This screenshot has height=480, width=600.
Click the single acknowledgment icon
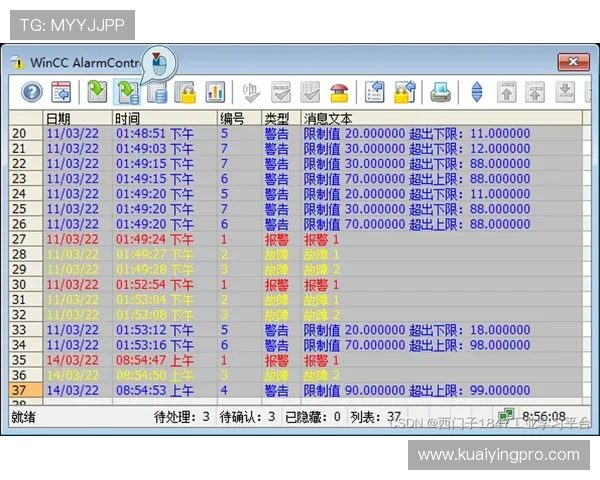pyautogui.click(x=281, y=92)
